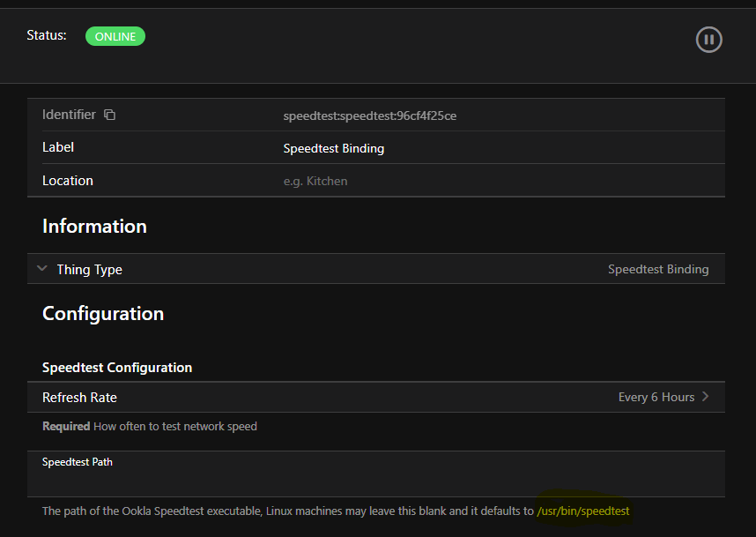Edit the Speedtest Binding label field

(334, 148)
